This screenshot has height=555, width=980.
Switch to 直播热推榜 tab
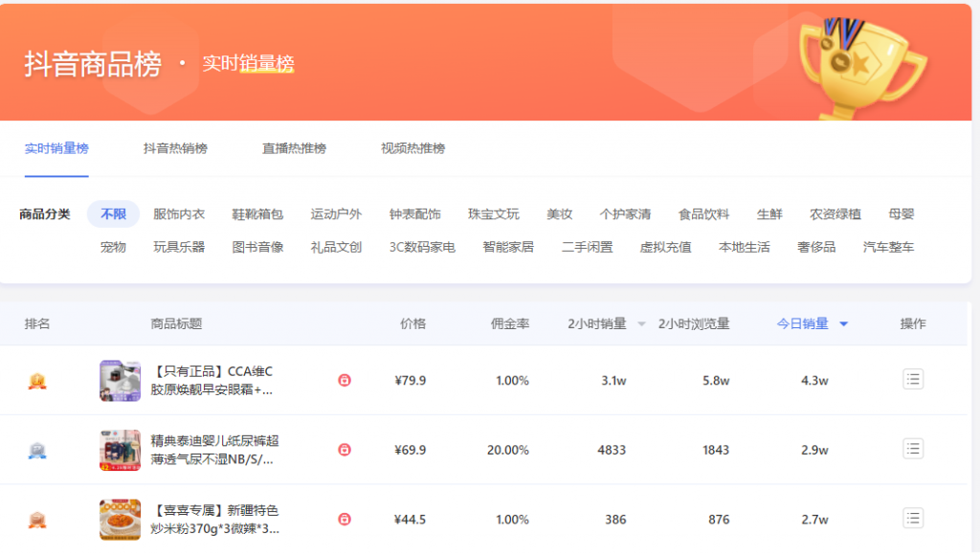tap(294, 148)
